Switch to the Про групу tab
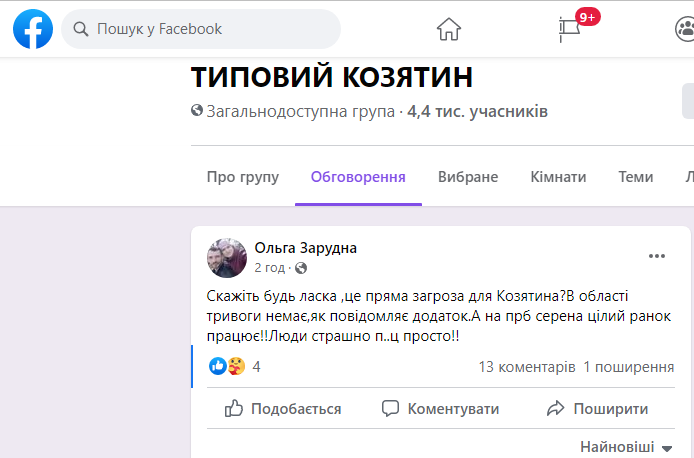Screen dimensions: 694x458 242,177
